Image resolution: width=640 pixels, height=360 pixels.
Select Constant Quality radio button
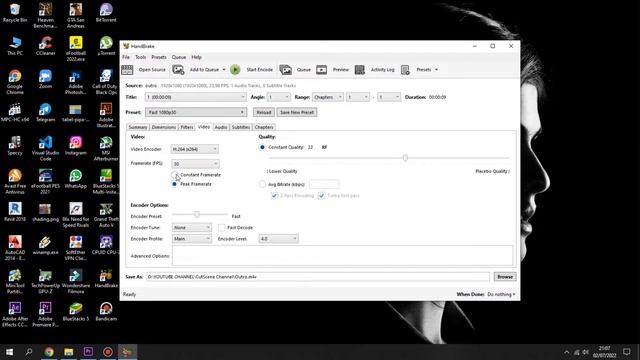[x=262, y=147]
